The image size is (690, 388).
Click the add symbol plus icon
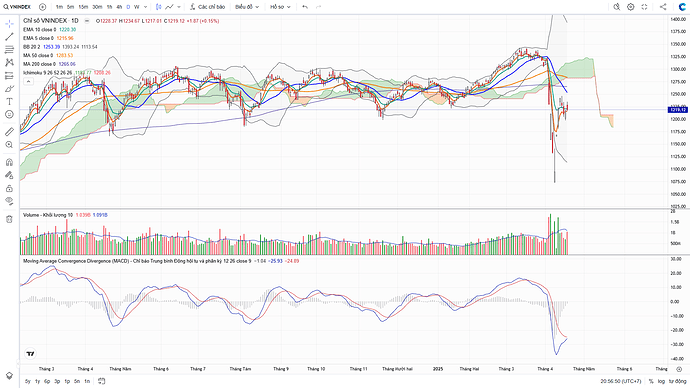tap(42, 7)
